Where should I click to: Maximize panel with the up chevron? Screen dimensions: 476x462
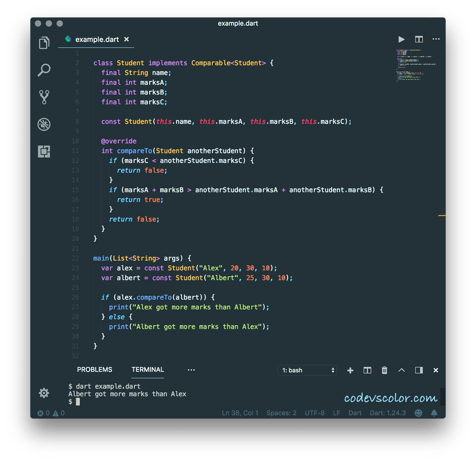[x=401, y=370]
